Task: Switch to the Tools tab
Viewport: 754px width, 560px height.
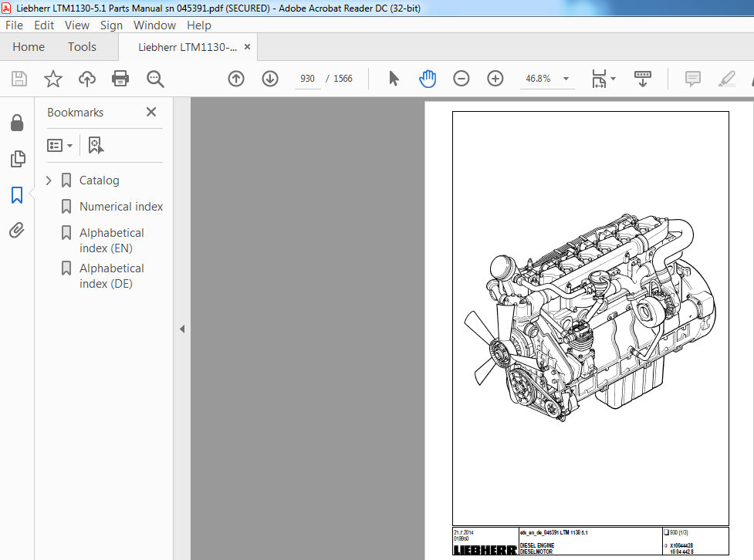Action: [82, 46]
